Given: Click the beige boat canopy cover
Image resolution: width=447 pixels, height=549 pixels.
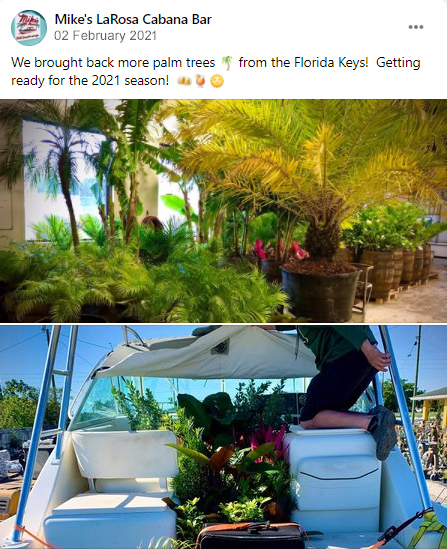Looking at the screenshot, I should pyautogui.click(x=207, y=354).
